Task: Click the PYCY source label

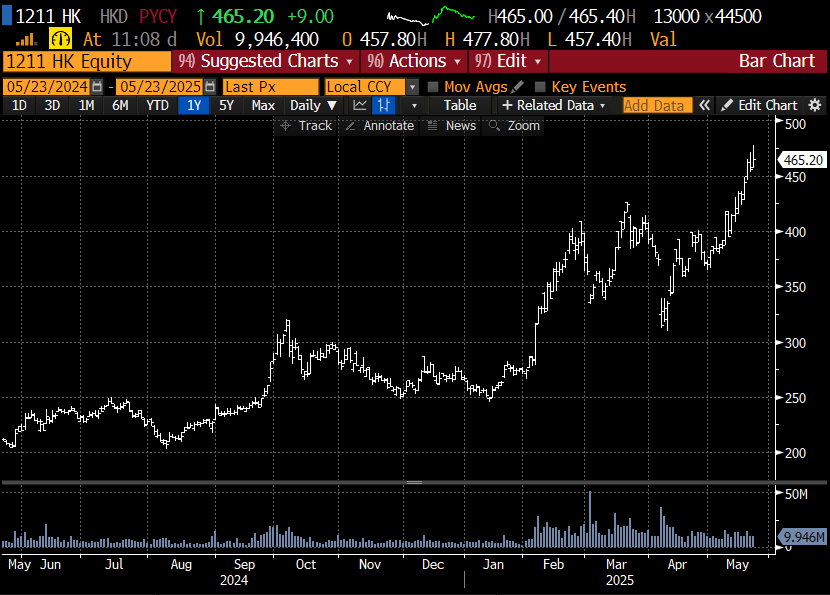Action: click(x=158, y=16)
